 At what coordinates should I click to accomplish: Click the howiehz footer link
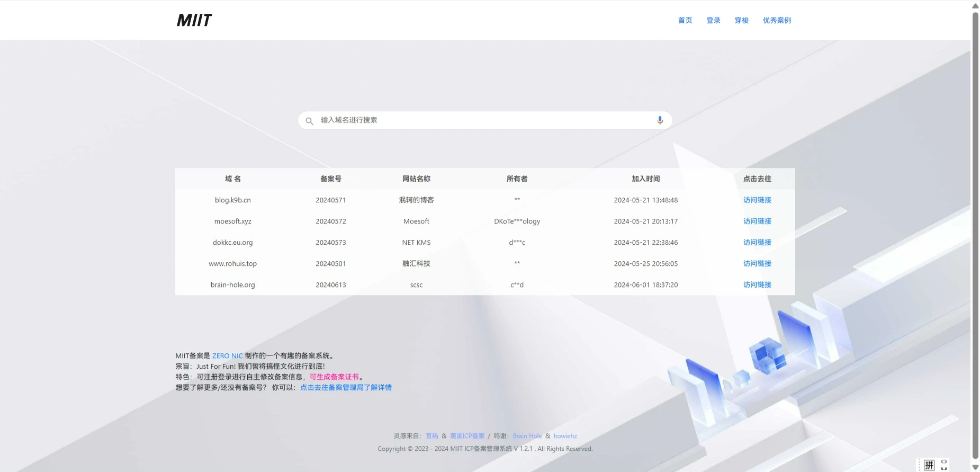[x=565, y=437]
